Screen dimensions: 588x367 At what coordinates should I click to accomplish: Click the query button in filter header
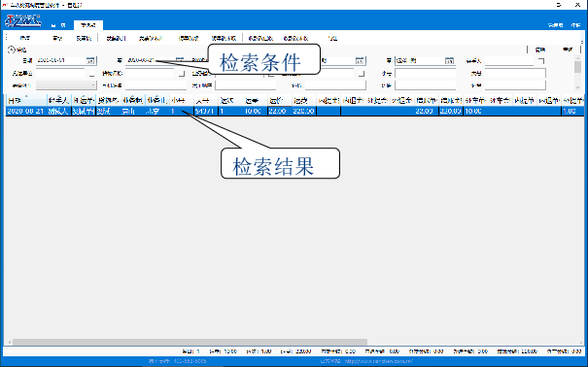coord(540,50)
